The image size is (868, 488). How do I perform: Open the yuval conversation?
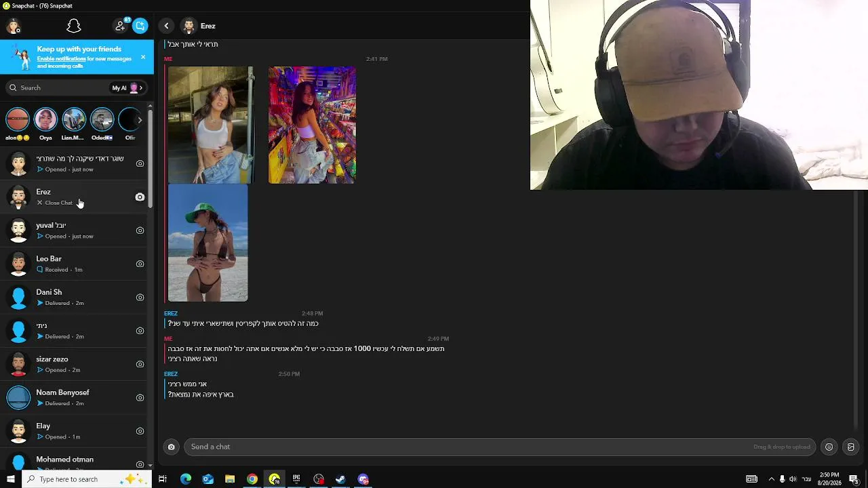(75, 230)
